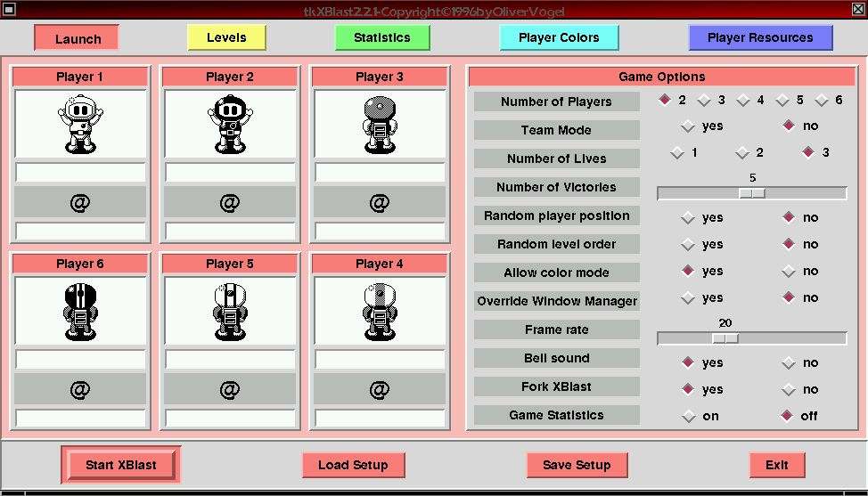Viewport: 868px width, 496px height.
Task: Click the Player 1 header label
Action: pos(80,77)
